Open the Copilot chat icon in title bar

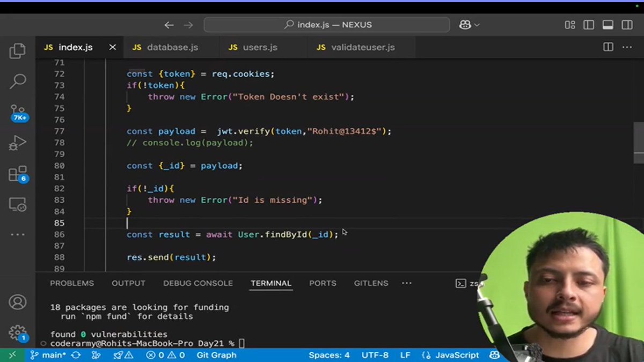(465, 25)
